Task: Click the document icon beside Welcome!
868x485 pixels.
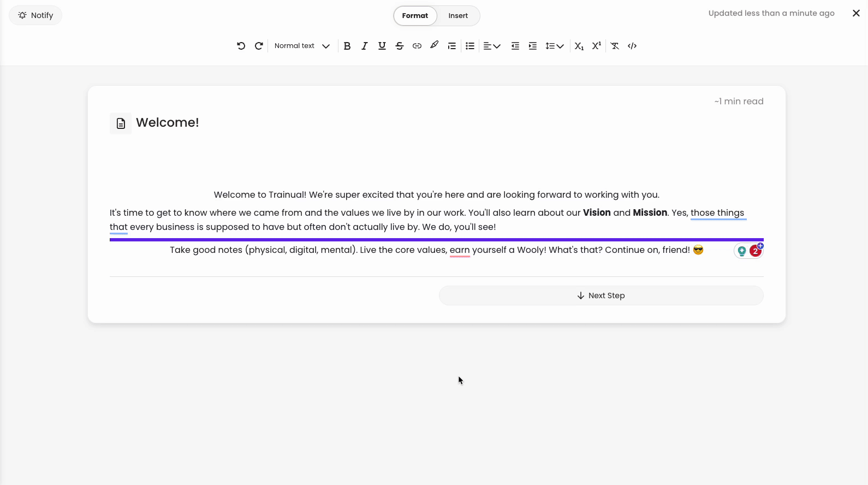Action: click(121, 123)
